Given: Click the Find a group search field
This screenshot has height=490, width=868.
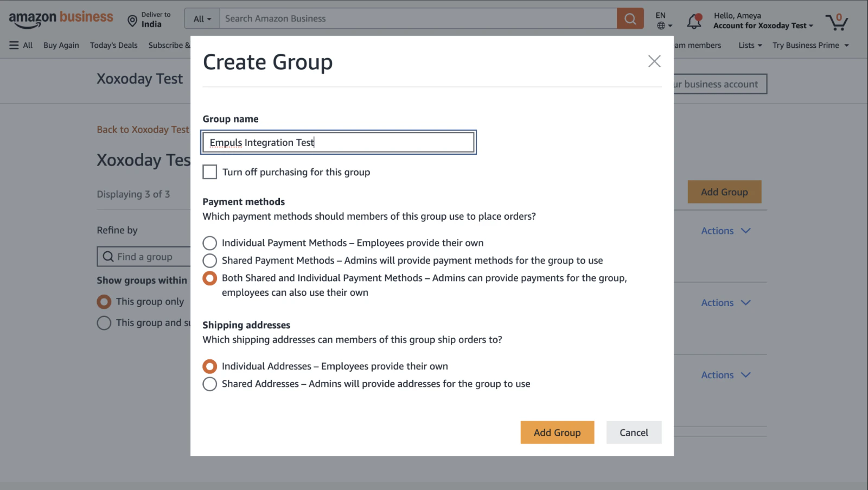Looking at the screenshot, I should tap(144, 257).
